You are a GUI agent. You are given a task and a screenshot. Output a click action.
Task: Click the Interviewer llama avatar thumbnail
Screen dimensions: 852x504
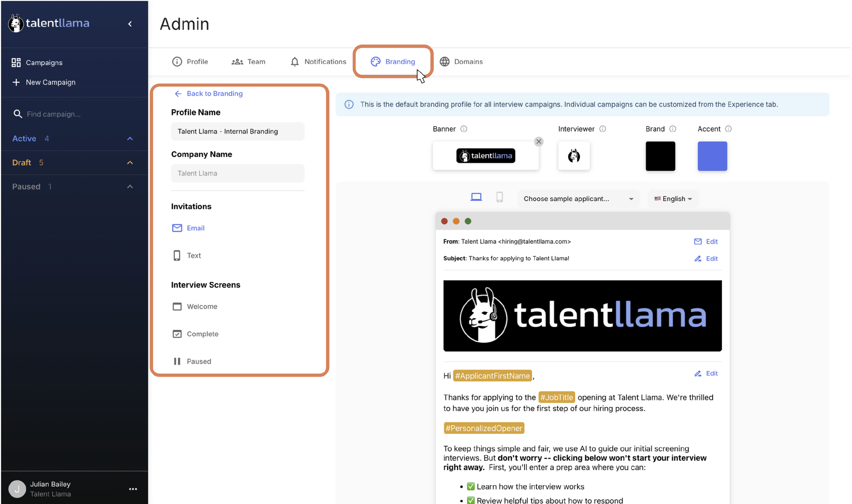point(575,156)
